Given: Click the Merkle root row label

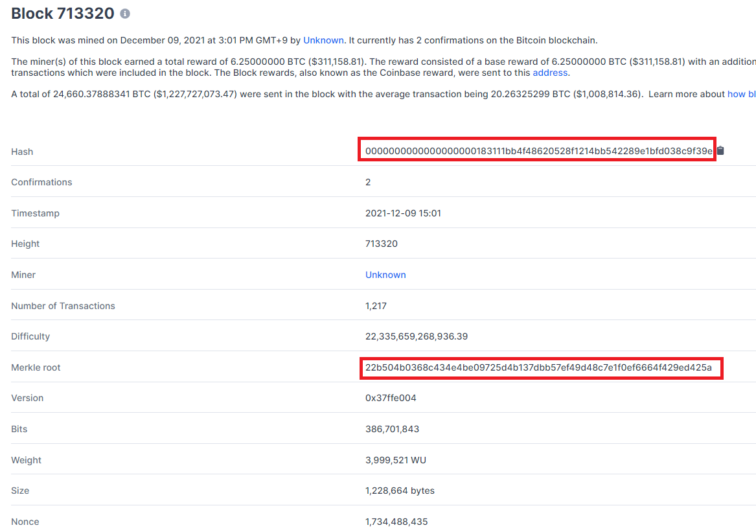Looking at the screenshot, I should 36,367.
